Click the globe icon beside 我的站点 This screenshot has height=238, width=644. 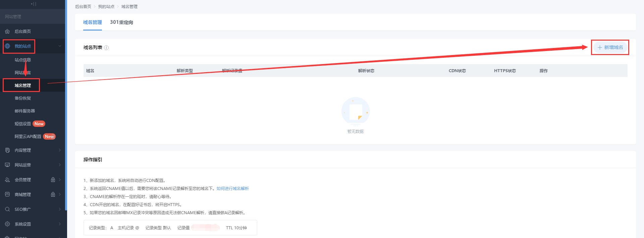(7, 46)
